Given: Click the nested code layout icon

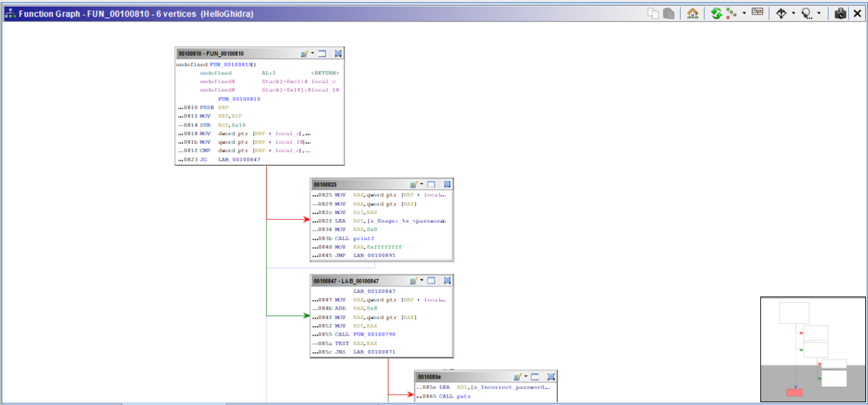Looking at the screenshot, I should 731,13.
